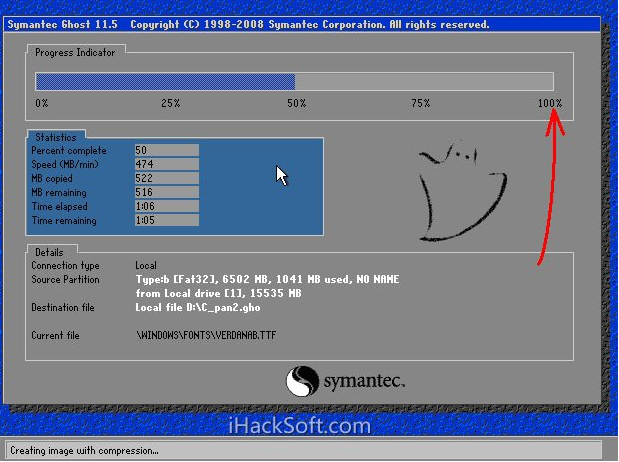Select the Speed (MB/min) value field

(x=166, y=164)
